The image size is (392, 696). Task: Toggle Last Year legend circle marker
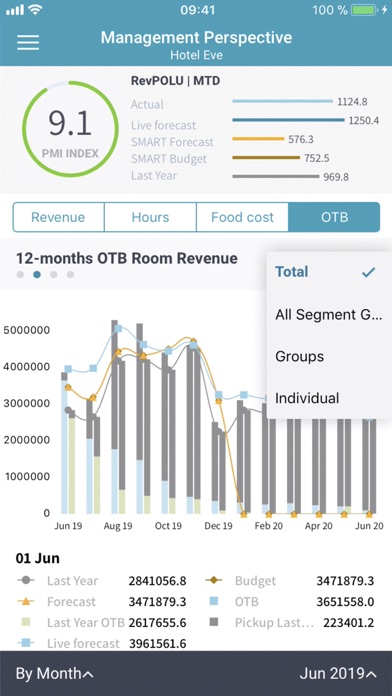coord(26,581)
